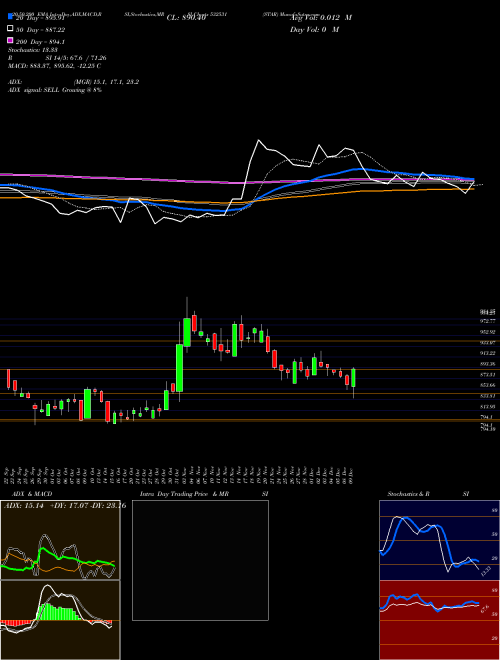This screenshot has height=660, width=500.
Task: Open the ADX indicator chart panel
Action: 60,540
